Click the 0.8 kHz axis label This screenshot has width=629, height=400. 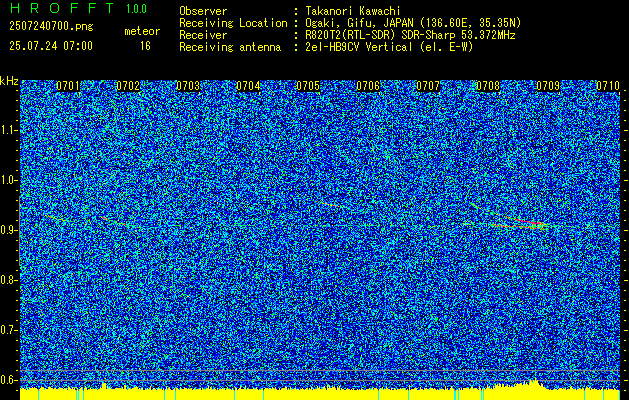click(8, 280)
